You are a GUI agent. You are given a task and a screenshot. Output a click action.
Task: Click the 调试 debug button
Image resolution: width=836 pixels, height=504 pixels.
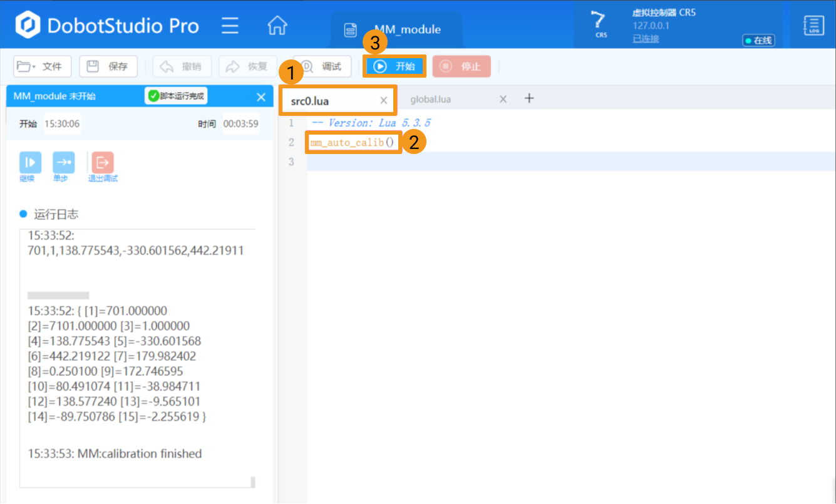pyautogui.click(x=322, y=66)
